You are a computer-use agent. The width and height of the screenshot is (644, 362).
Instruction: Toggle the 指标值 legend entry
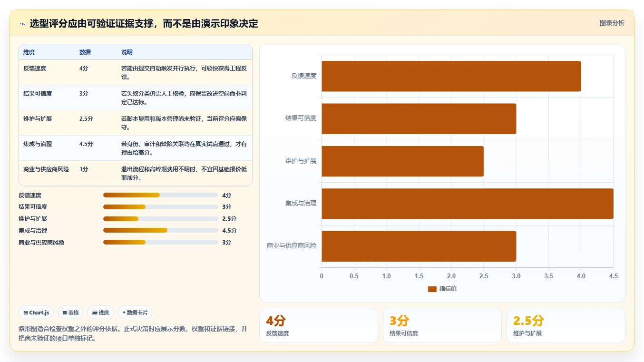pos(442,289)
